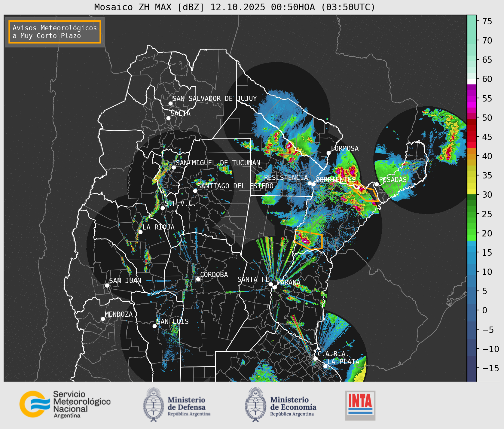Click the Resistencia city dot
The width and height of the screenshot is (504, 429).
click(310, 183)
